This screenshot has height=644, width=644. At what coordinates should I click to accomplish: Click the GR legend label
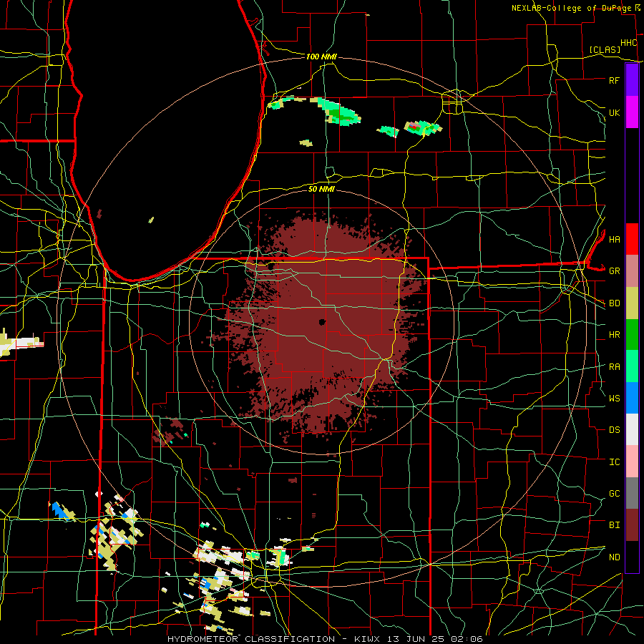point(614,271)
